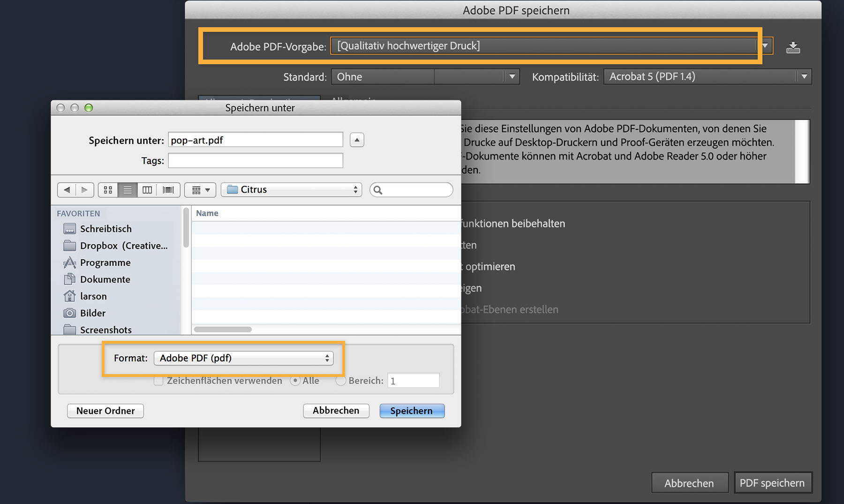
Task: Switch to icon view in file browser
Action: pos(108,190)
